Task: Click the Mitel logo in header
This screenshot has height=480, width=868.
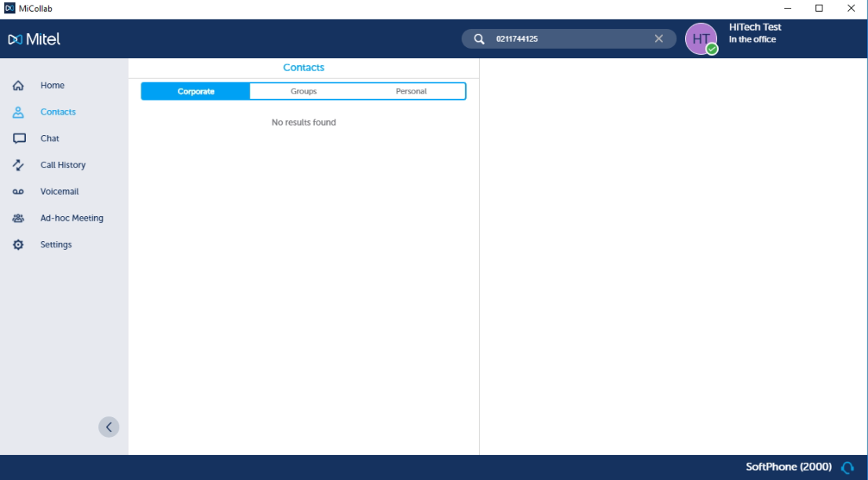Action: point(35,39)
